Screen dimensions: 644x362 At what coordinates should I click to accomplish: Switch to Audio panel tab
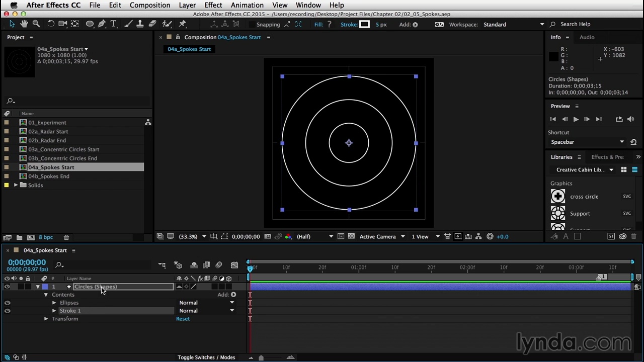(587, 37)
